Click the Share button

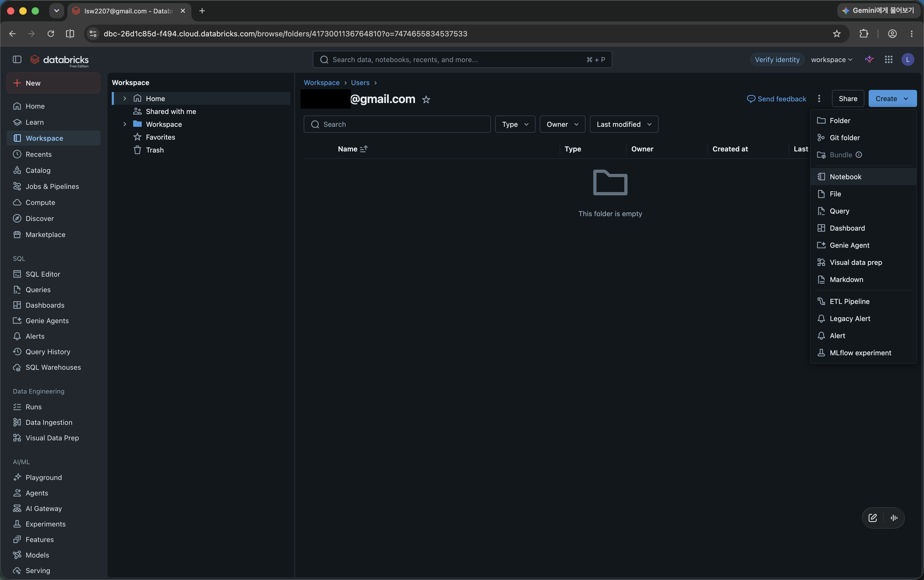[x=848, y=99]
